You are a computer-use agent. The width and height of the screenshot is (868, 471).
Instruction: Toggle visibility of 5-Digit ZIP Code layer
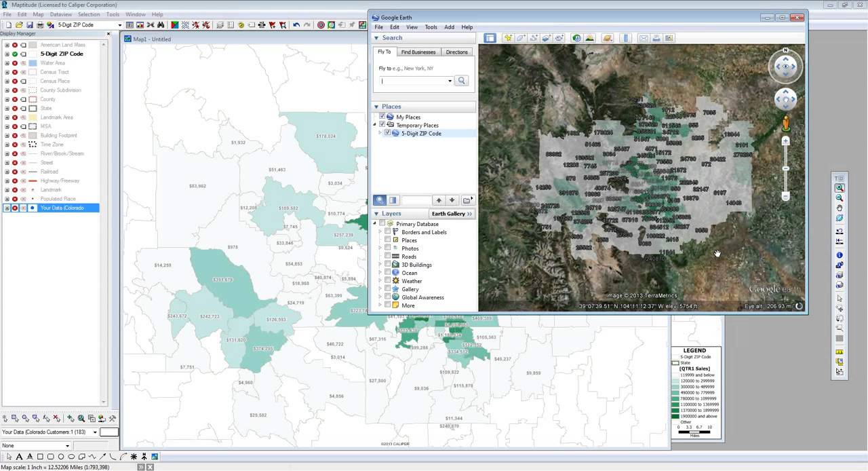pos(15,54)
